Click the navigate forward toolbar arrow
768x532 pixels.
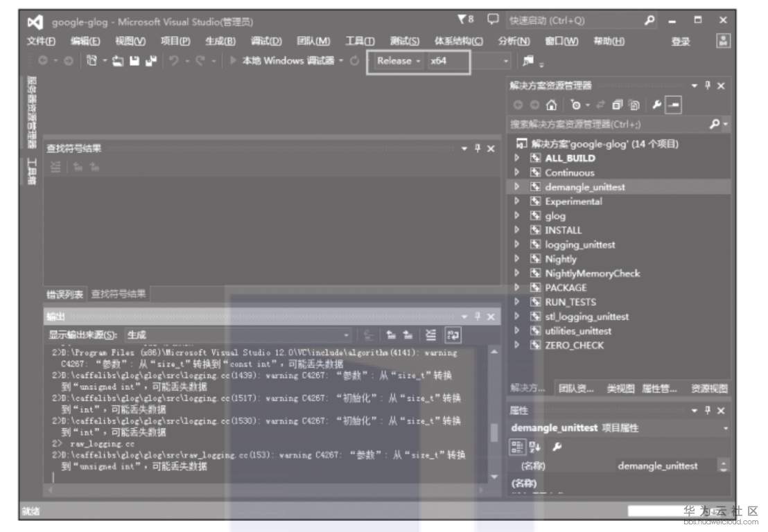[69, 61]
